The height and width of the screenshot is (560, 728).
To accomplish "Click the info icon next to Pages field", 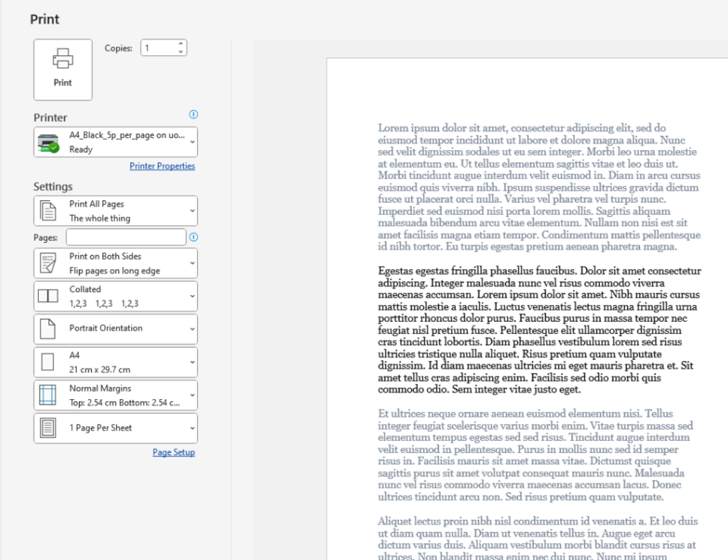I will [194, 237].
